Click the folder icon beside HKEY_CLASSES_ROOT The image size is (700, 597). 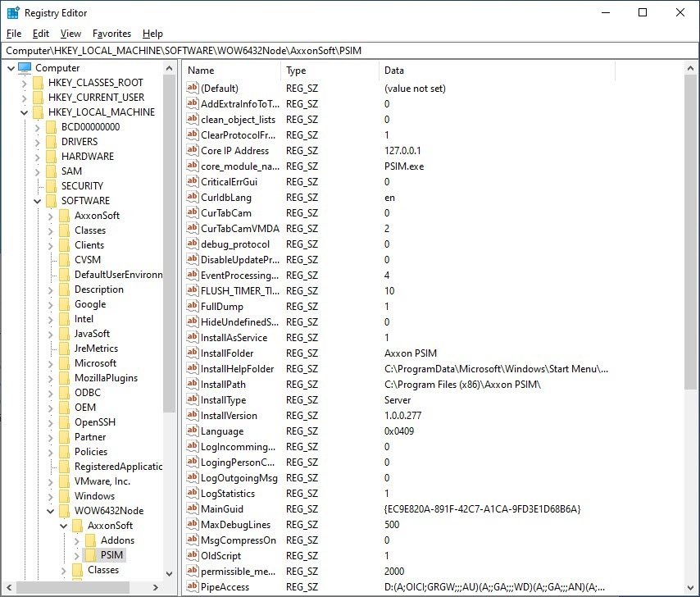[38, 83]
